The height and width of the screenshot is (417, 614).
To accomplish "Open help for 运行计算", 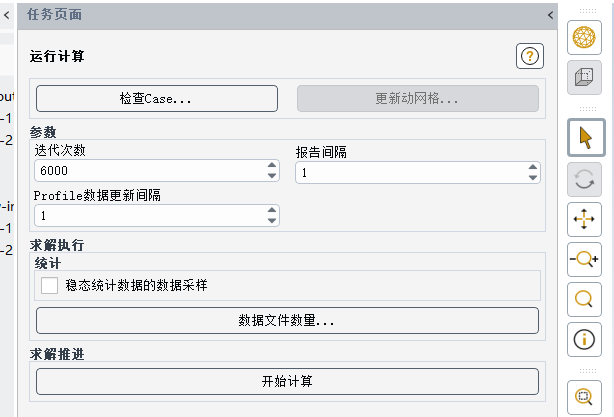I will (x=529, y=57).
